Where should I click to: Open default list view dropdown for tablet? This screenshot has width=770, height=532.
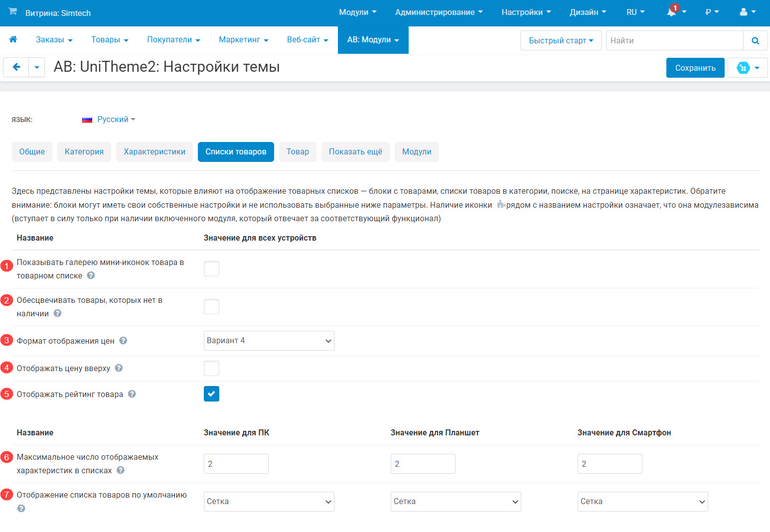click(456, 502)
